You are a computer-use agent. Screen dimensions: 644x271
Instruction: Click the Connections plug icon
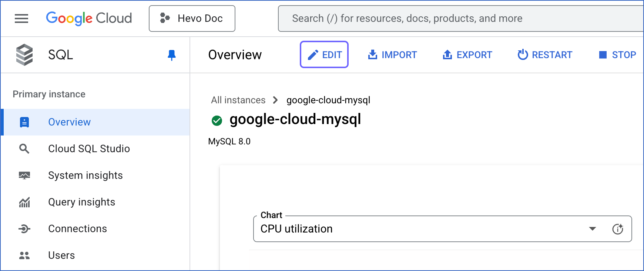pos(24,229)
